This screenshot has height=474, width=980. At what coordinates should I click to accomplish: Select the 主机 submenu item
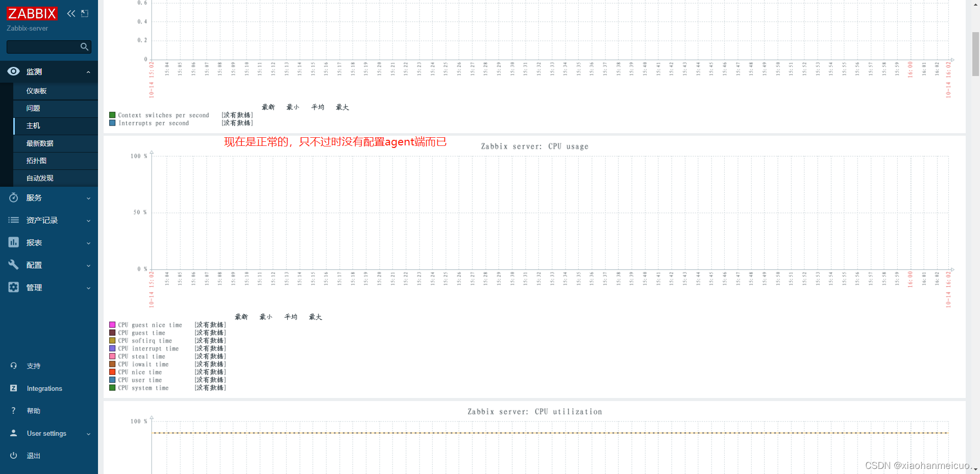[56, 126]
